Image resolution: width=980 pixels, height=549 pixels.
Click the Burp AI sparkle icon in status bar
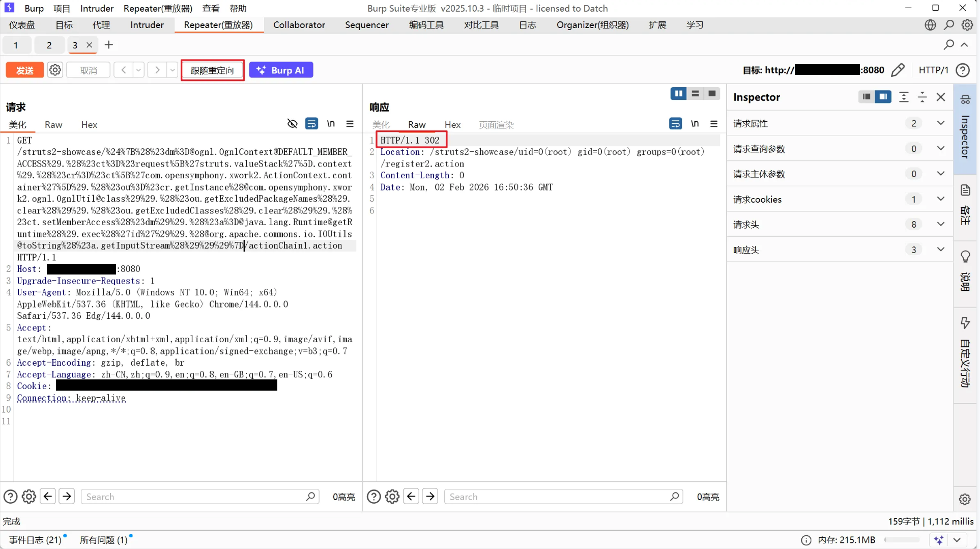coord(939,540)
